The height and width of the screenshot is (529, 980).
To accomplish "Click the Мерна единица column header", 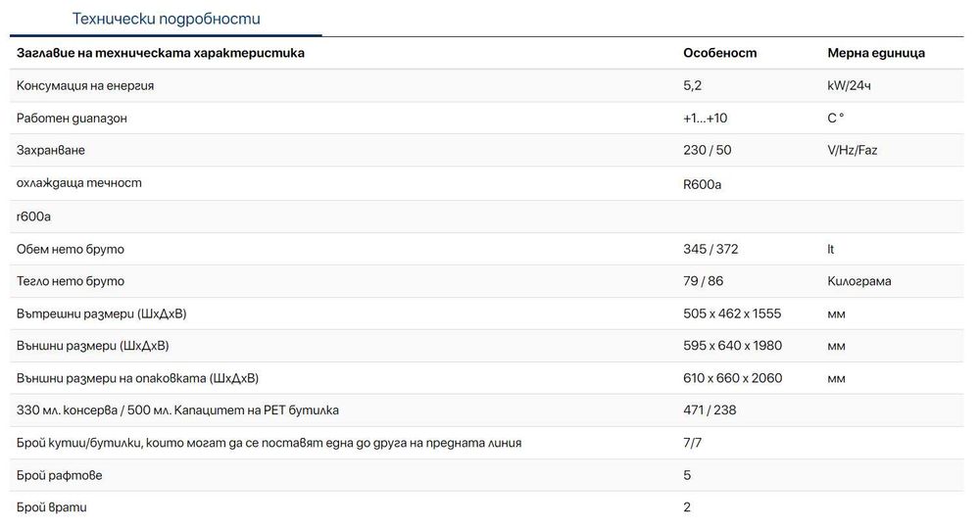I will point(875,53).
